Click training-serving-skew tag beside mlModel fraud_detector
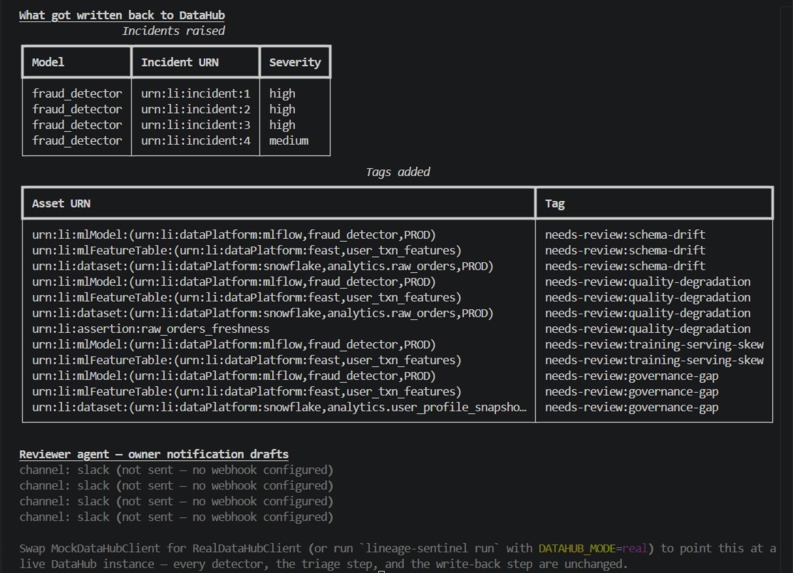The image size is (793, 573). [654, 344]
